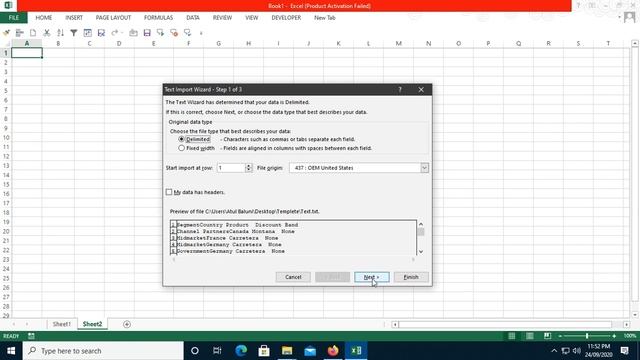This screenshot has height=360, width=640.
Task: Cancel the Text Import Wizard
Action: tap(293, 277)
